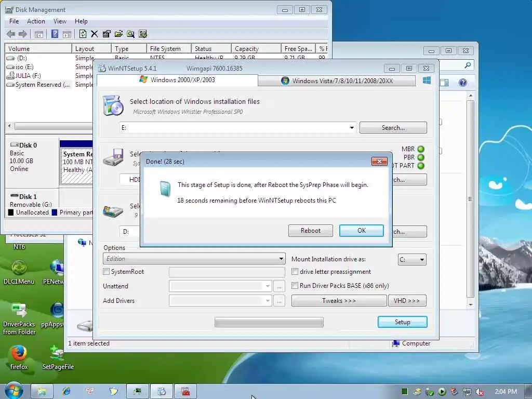Click the Forward arrow in Disk Management toolbar

23,34
